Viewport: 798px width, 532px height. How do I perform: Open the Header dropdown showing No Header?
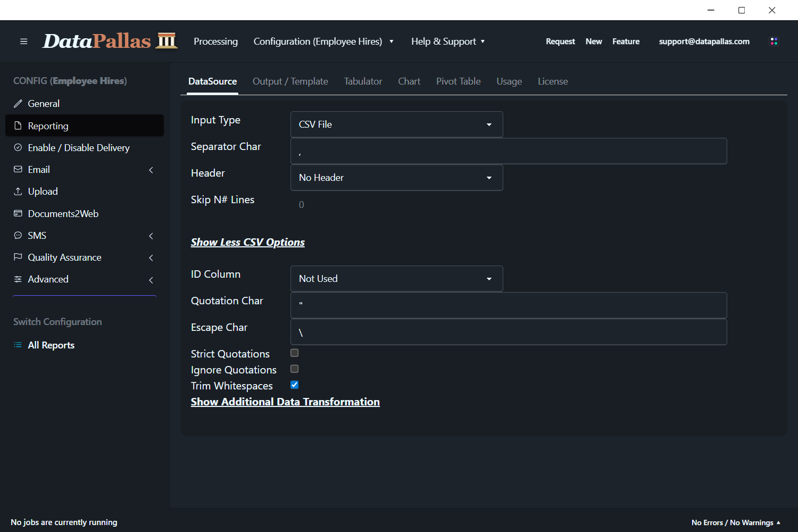point(397,178)
